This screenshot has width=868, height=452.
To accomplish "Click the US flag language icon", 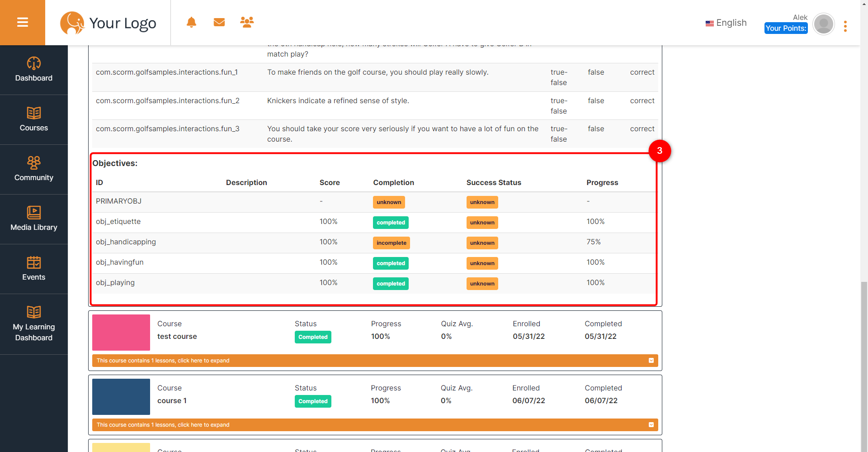I will (710, 23).
